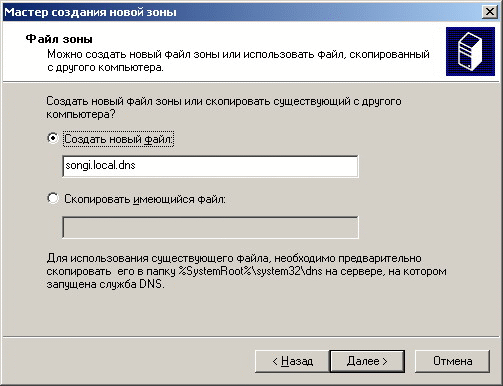503x386 pixels.
Task: Click the server tower icon in header
Action: click(470, 52)
